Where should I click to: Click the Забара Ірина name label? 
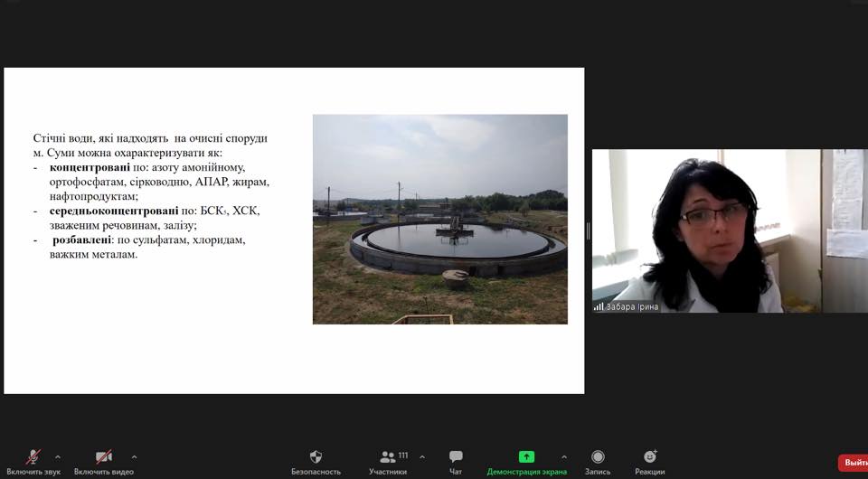(632, 306)
